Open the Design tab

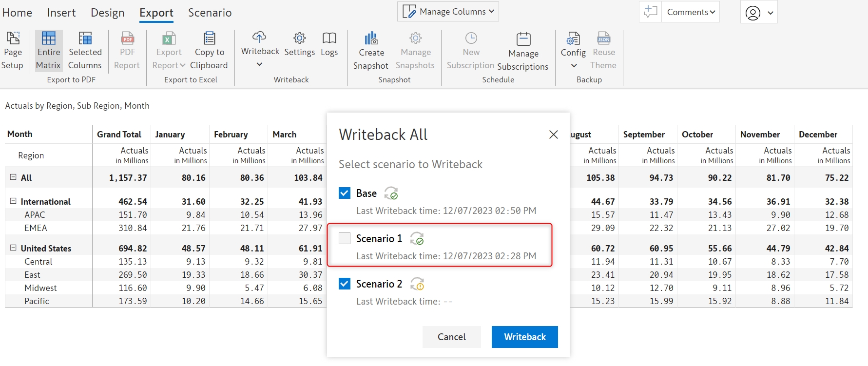[x=107, y=13]
